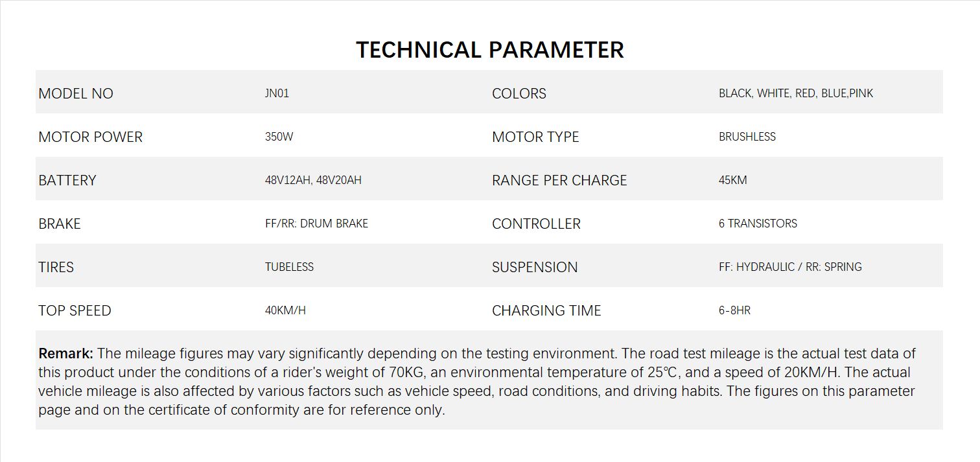Image resolution: width=980 pixels, height=462 pixels.
Task: Select the JN01 model value
Action: pyautogui.click(x=277, y=93)
